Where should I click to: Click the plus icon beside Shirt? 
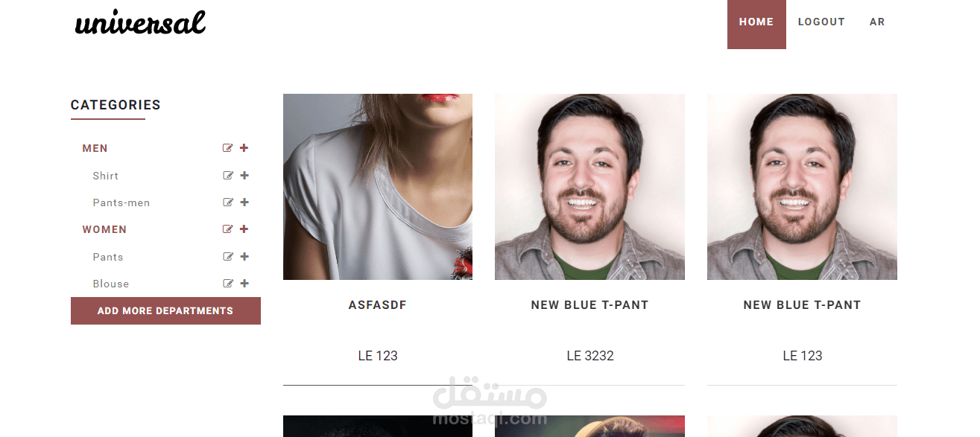point(245,176)
